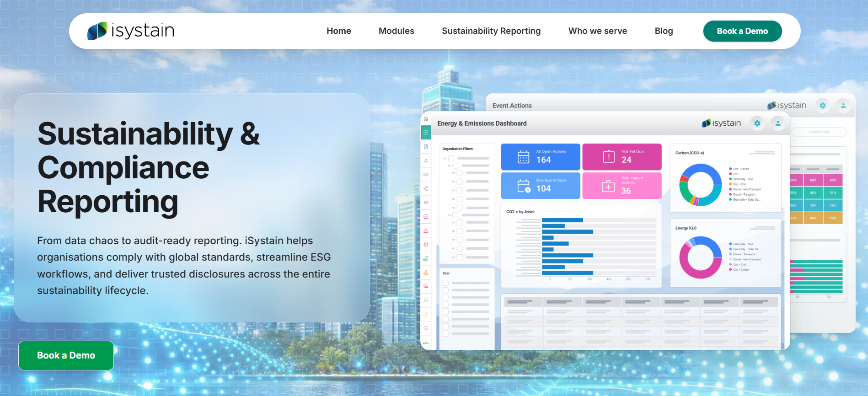Click Book a Demo in the navbar
Screen dimensions: 868x396
742,31
